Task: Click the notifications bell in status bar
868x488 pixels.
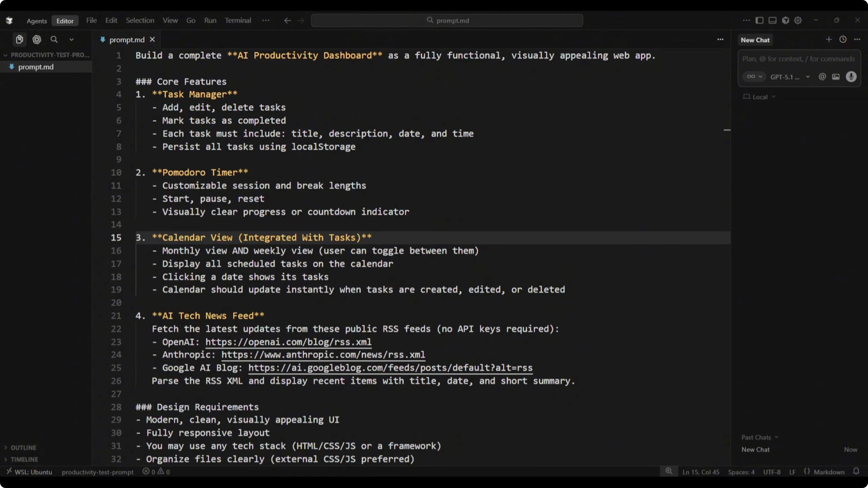Action: 856,471
